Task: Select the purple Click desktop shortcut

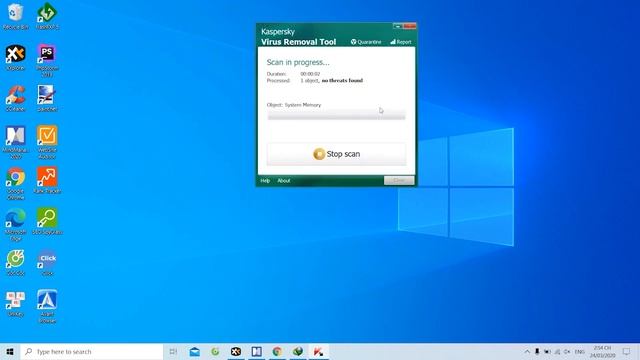Action: click(47, 262)
